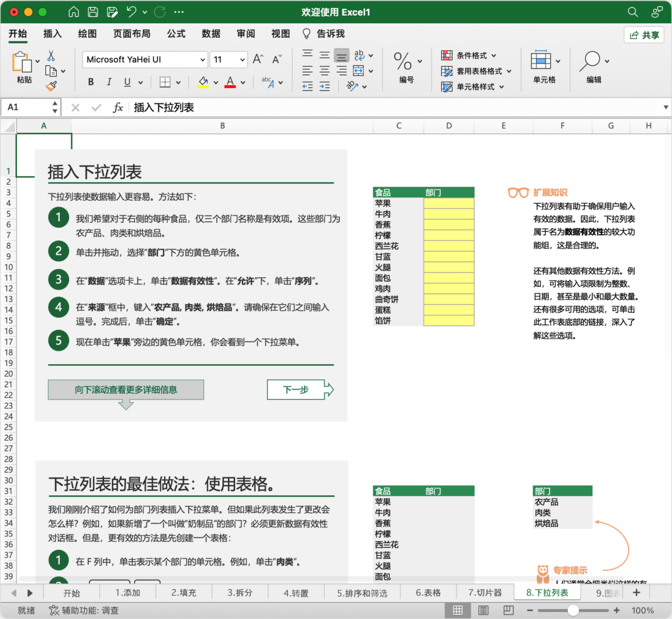Select the format painter icon
The image size is (672, 619).
point(51,86)
